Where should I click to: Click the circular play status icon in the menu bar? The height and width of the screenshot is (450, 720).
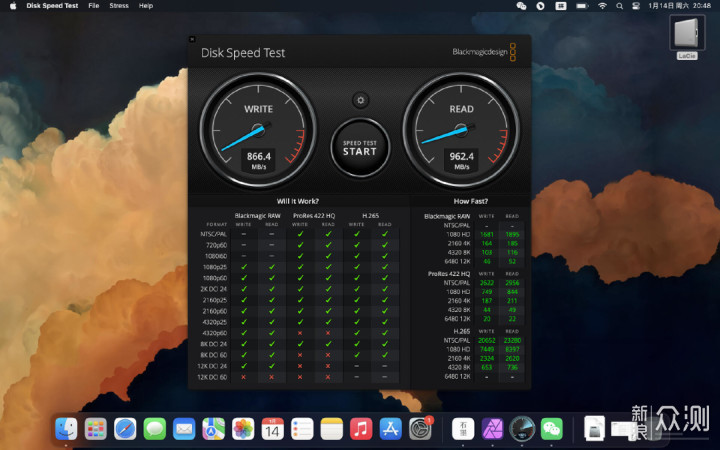(540, 6)
